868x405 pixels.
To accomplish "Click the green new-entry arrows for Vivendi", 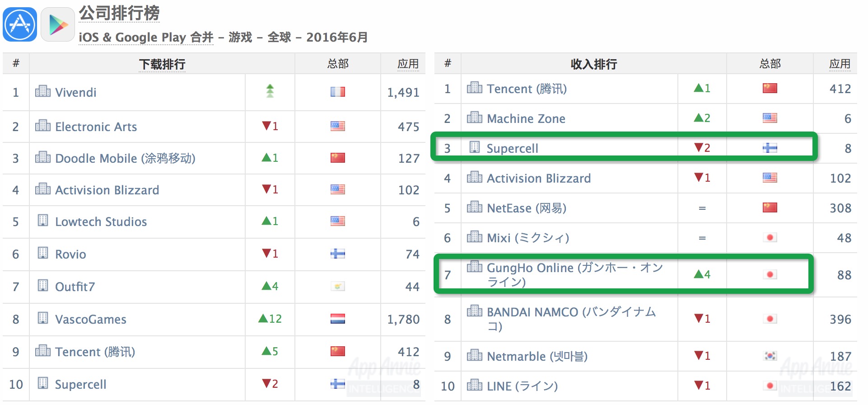I will (270, 91).
